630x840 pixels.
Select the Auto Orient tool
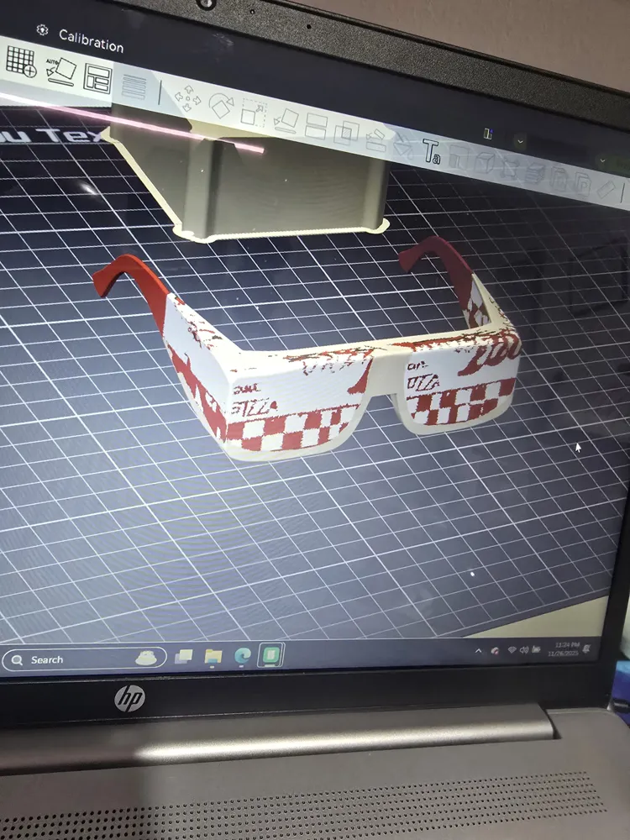click(60, 71)
